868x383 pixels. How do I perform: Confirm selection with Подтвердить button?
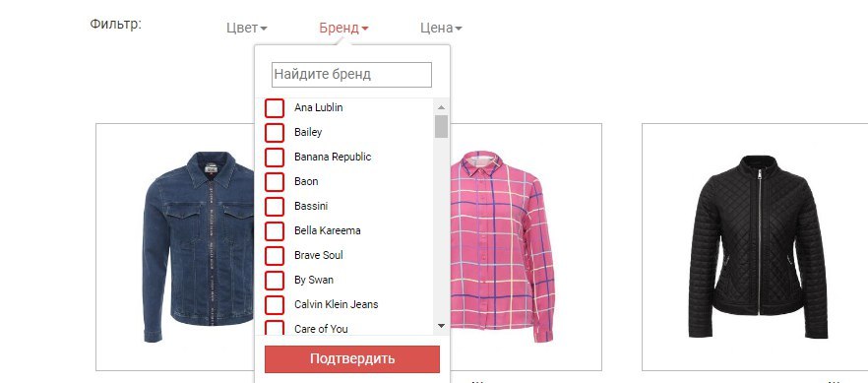click(352, 359)
